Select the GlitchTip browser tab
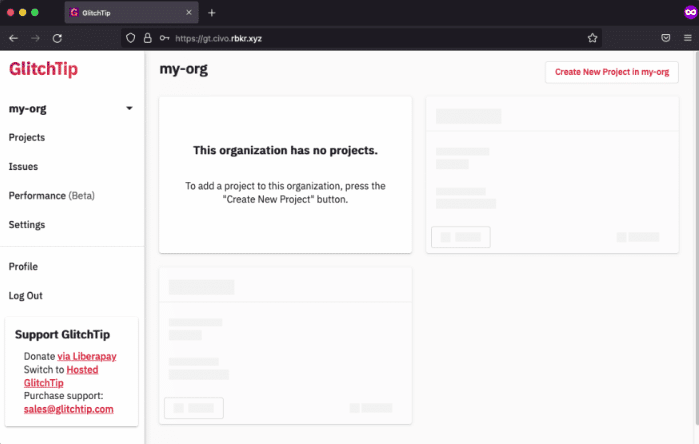This screenshot has width=699, height=444. click(132, 12)
